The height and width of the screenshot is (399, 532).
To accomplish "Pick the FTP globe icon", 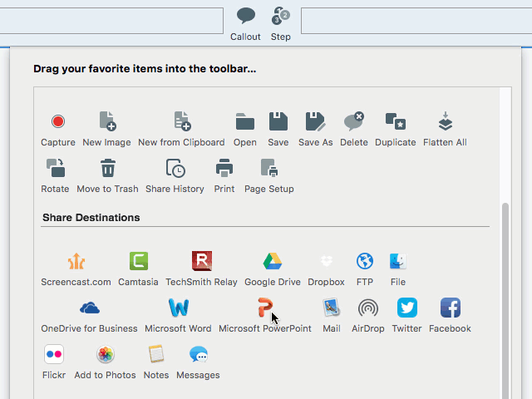I will pyautogui.click(x=365, y=261).
